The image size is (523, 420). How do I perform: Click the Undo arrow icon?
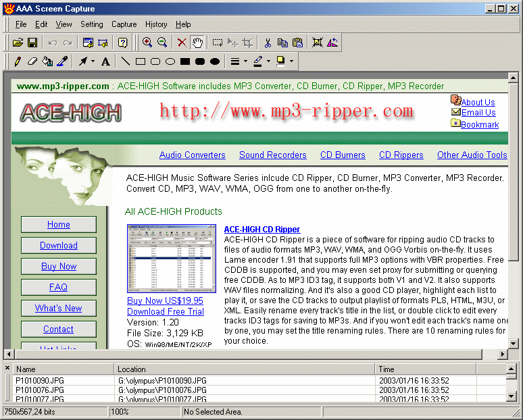53,43
